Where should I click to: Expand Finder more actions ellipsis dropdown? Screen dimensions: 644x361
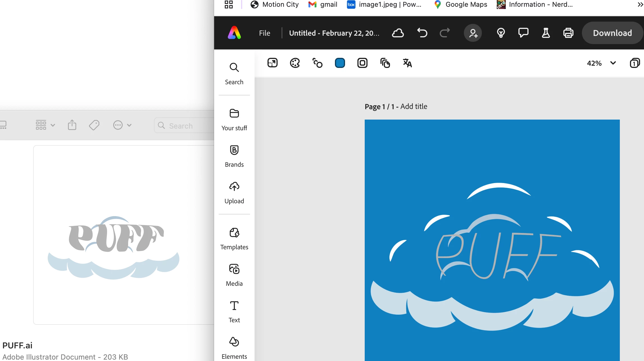[122, 125]
